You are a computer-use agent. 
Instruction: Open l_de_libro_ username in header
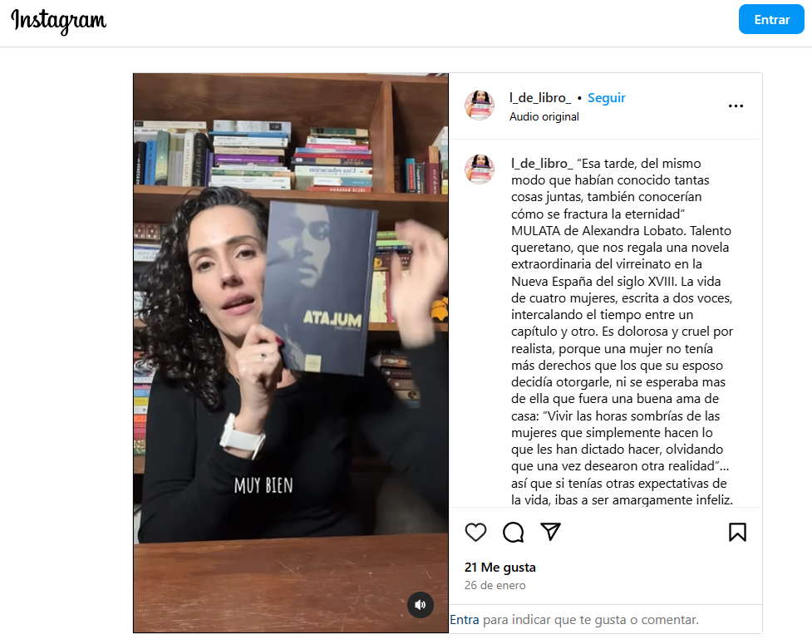click(540, 98)
